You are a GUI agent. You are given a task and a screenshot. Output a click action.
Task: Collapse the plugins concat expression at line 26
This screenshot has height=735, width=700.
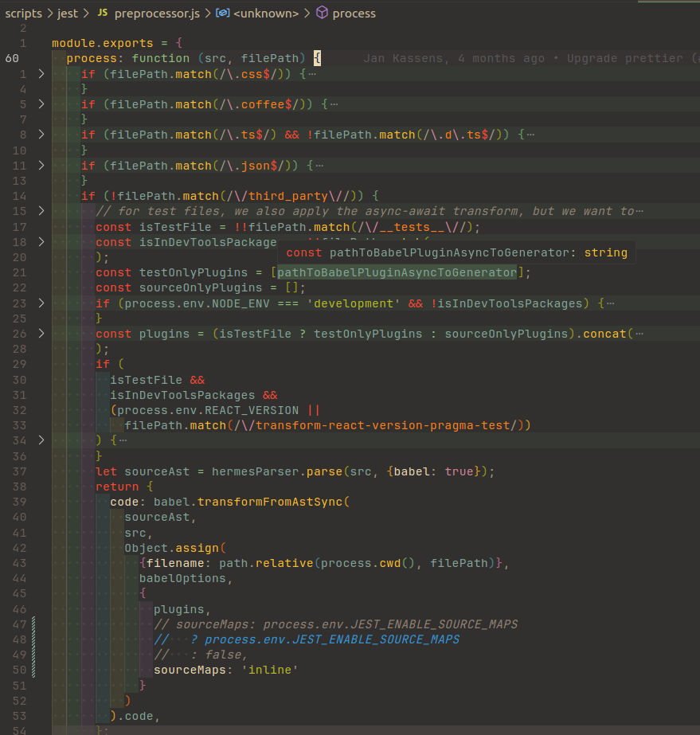[41, 333]
